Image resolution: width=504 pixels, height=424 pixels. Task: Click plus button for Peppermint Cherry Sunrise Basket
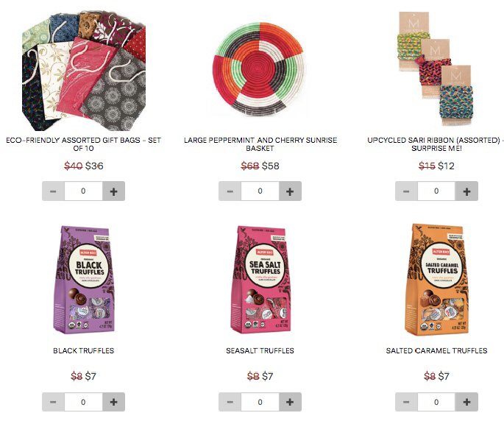[x=290, y=191]
